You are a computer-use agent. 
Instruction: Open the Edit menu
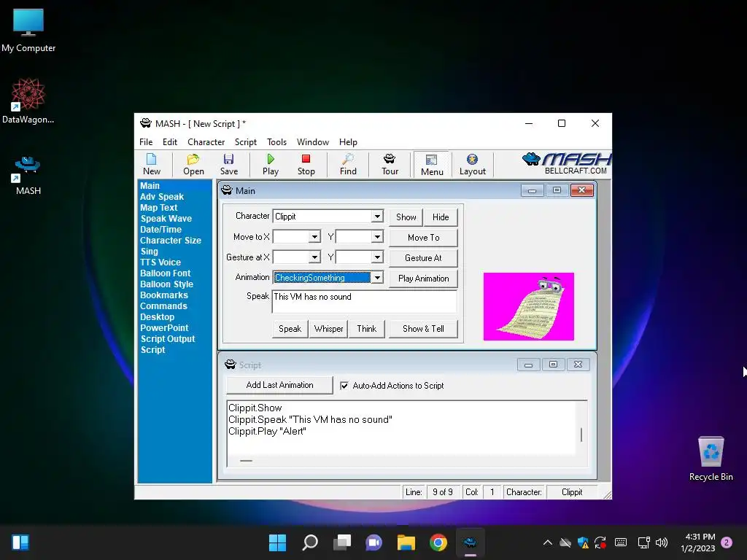pos(169,142)
